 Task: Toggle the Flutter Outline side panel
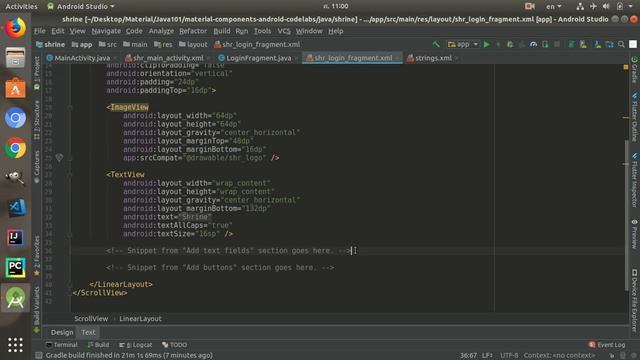tap(635, 117)
